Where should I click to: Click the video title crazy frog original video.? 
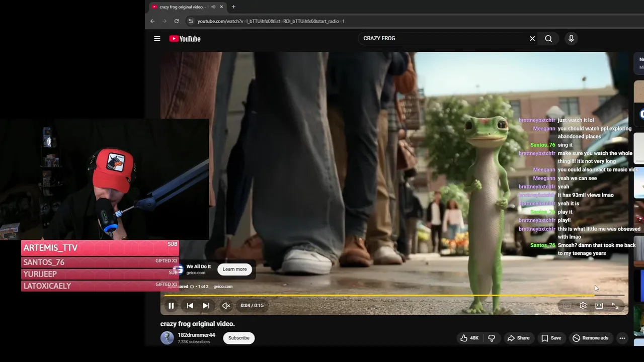pos(198,324)
